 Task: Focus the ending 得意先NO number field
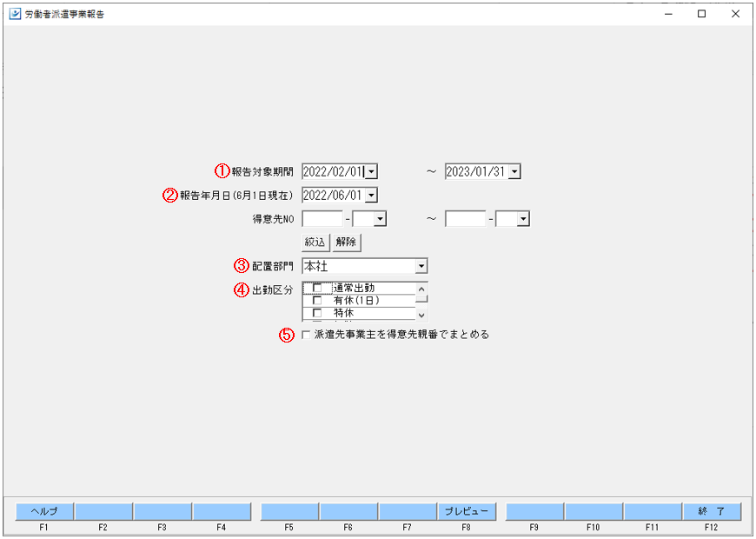(466, 219)
